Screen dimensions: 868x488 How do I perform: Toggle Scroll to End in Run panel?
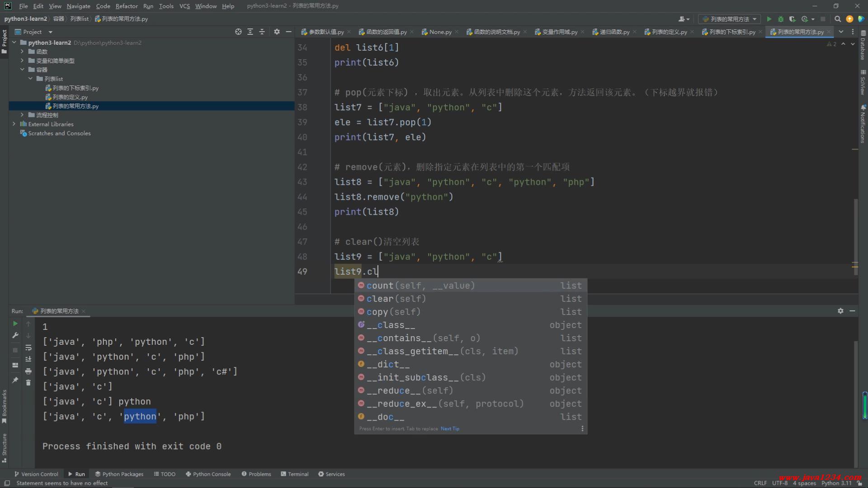pos(28,359)
